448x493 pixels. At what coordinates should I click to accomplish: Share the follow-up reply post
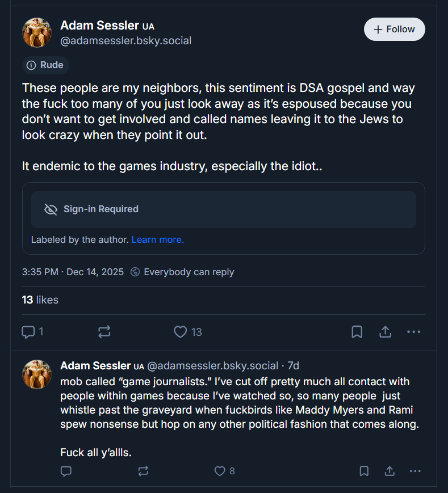pos(390,471)
